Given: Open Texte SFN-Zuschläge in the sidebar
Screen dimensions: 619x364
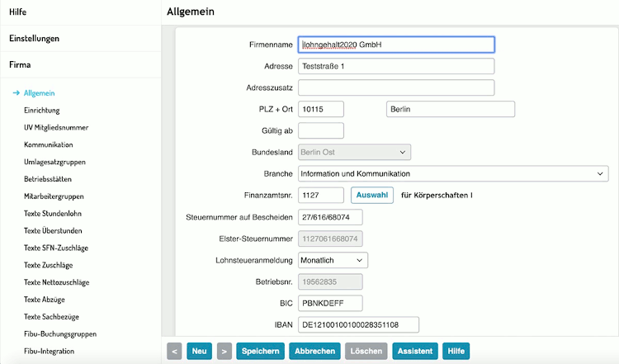Looking at the screenshot, I should pos(56,248).
